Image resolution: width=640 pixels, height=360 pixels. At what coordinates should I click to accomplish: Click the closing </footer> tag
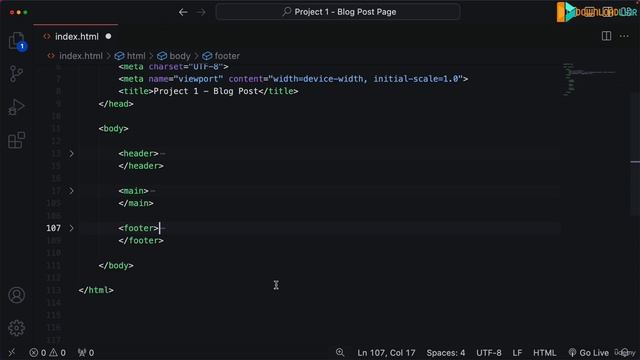(141, 240)
